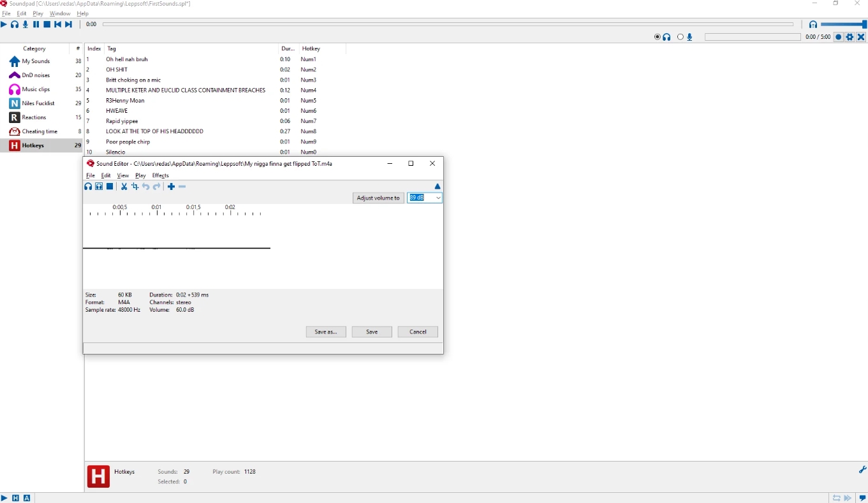
Task: Open the Window menu in Soundpad
Action: [60, 13]
